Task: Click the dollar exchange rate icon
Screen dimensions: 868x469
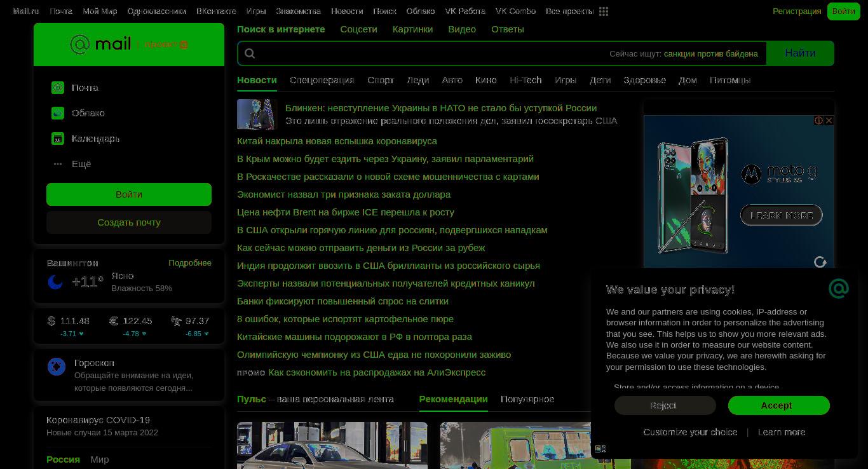Action: click(x=51, y=321)
